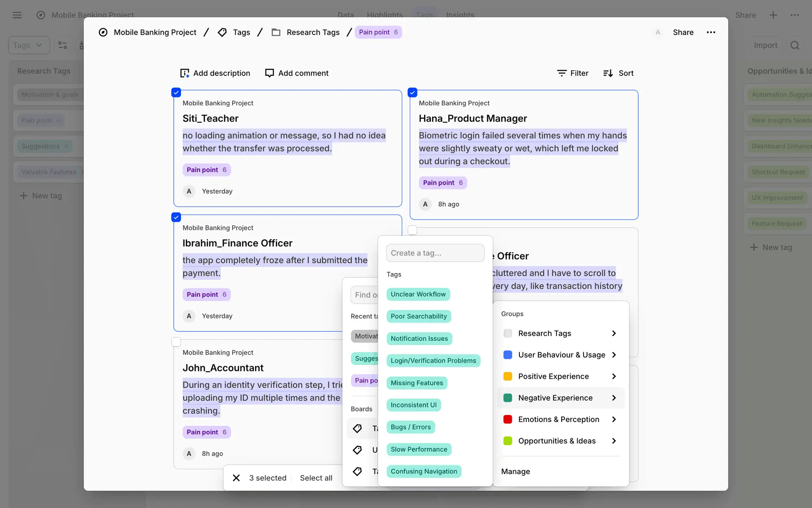Click Select all in the selection bar

point(316,478)
